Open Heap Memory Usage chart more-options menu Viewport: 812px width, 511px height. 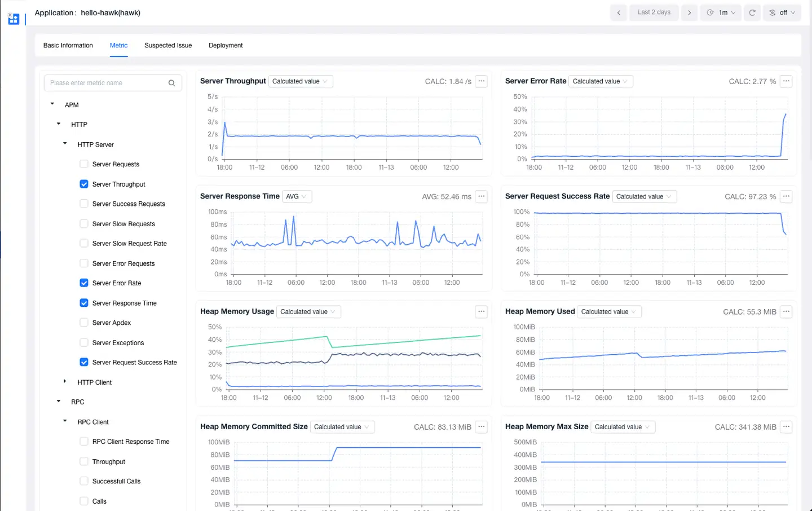coord(481,311)
